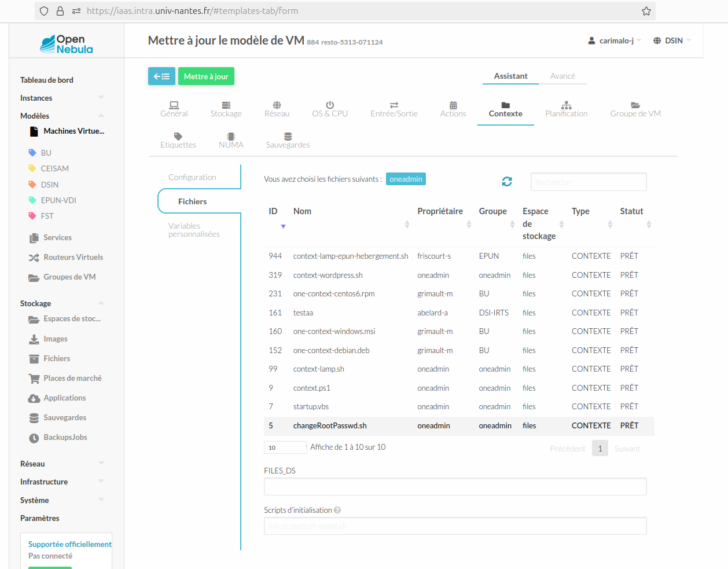Viewport: 728px width, 569px height.
Task: Open the DSIN group dropdown
Action: click(671, 40)
